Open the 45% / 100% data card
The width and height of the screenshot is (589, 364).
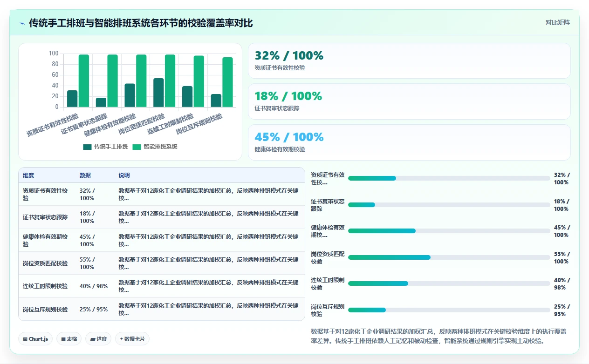(x=409, y=142)
